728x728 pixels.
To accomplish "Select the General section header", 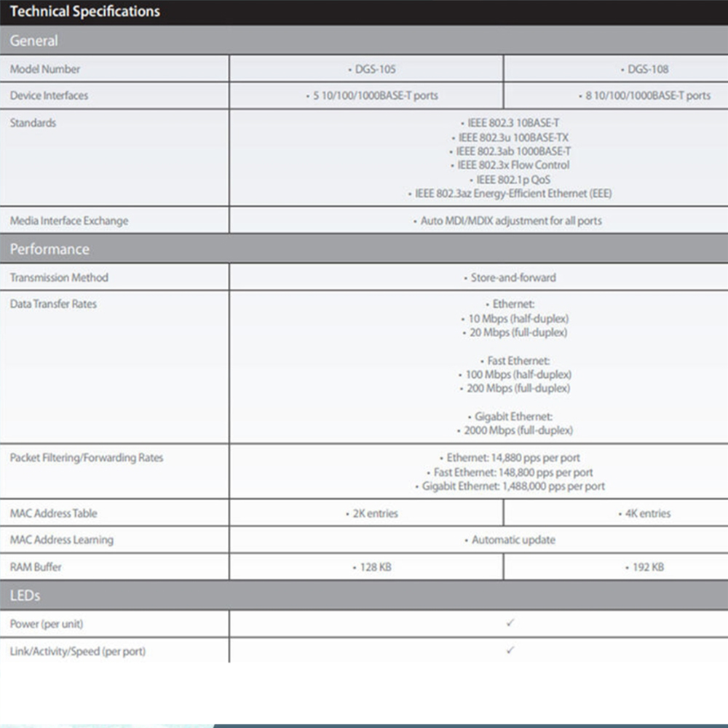I will point(34,41).
